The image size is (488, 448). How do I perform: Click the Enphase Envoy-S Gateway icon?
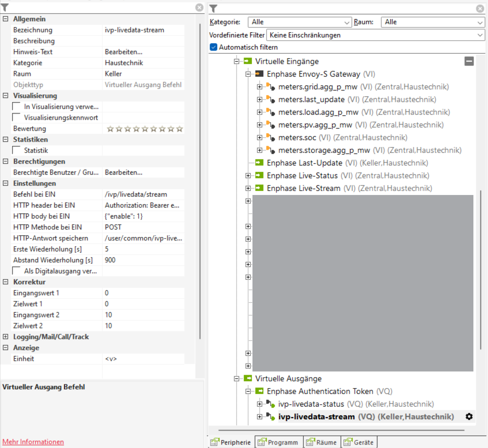[x=259, y=74]
